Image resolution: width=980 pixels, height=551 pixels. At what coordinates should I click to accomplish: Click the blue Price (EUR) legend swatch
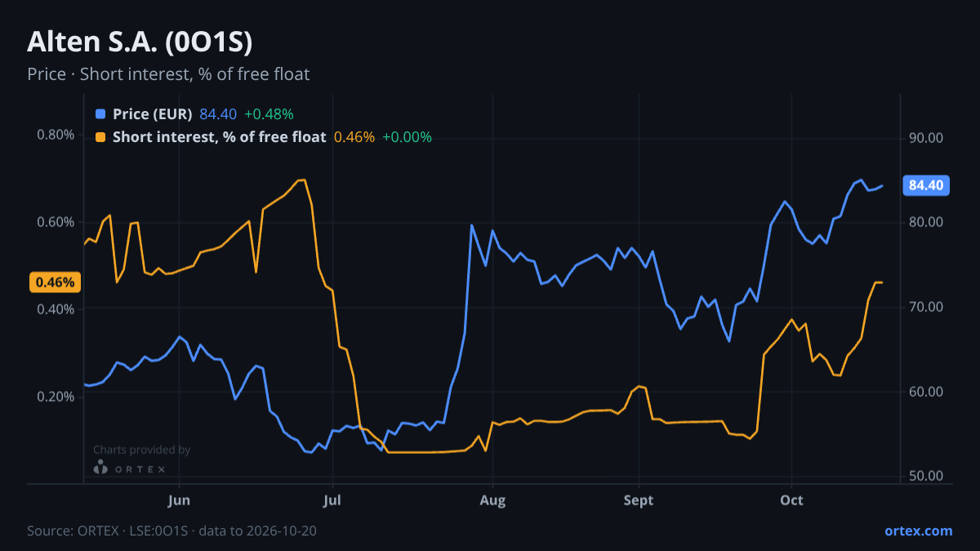click(x=100, y=114)
